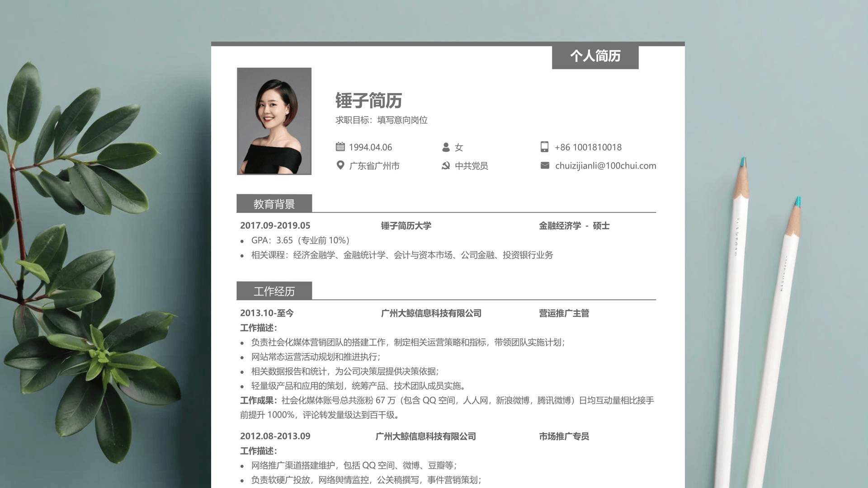Click the date range 2017.09-2019.05
Image resolution: width=868 pixels, height=488 pixels.
(x=275, y=225)
